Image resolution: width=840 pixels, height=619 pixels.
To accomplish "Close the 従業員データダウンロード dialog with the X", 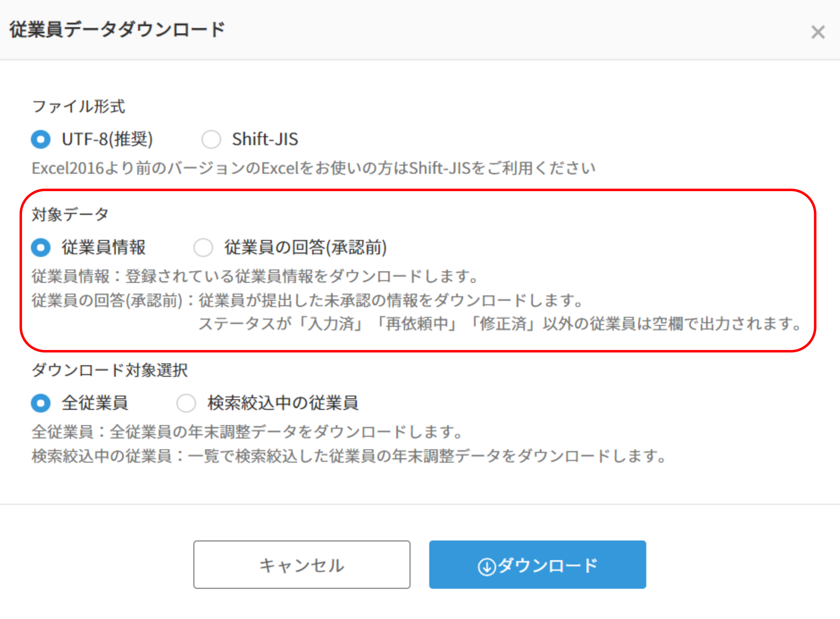I will tap(818, 32).
